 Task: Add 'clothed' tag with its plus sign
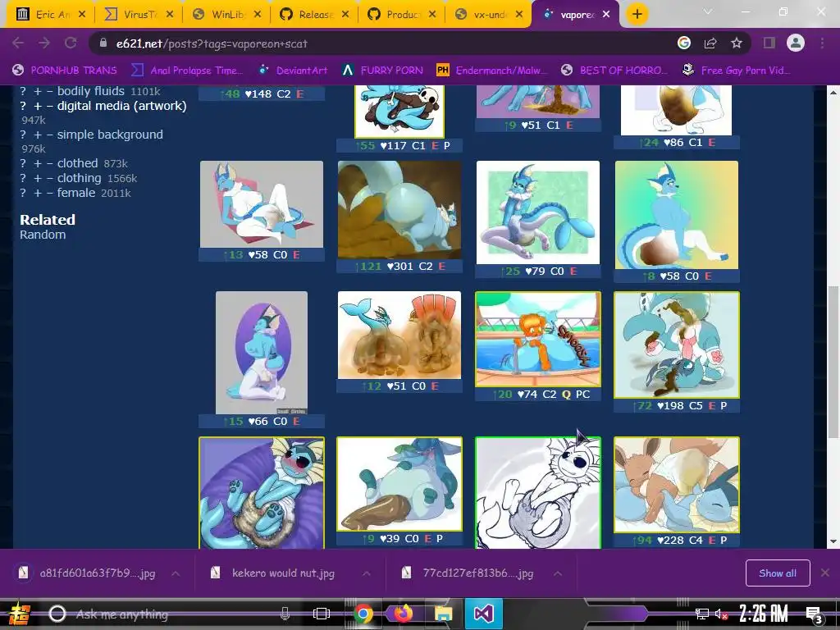38,163
